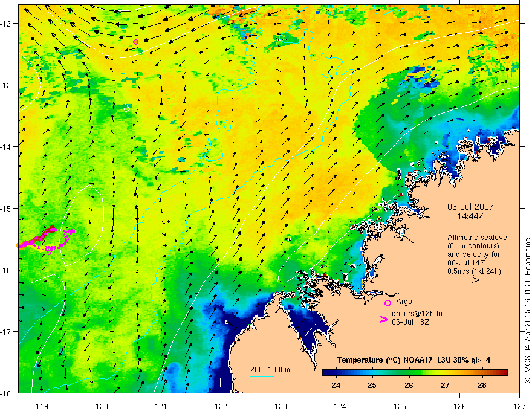Click the magenta Argo float marker near 12.3S

click(135, 42)
